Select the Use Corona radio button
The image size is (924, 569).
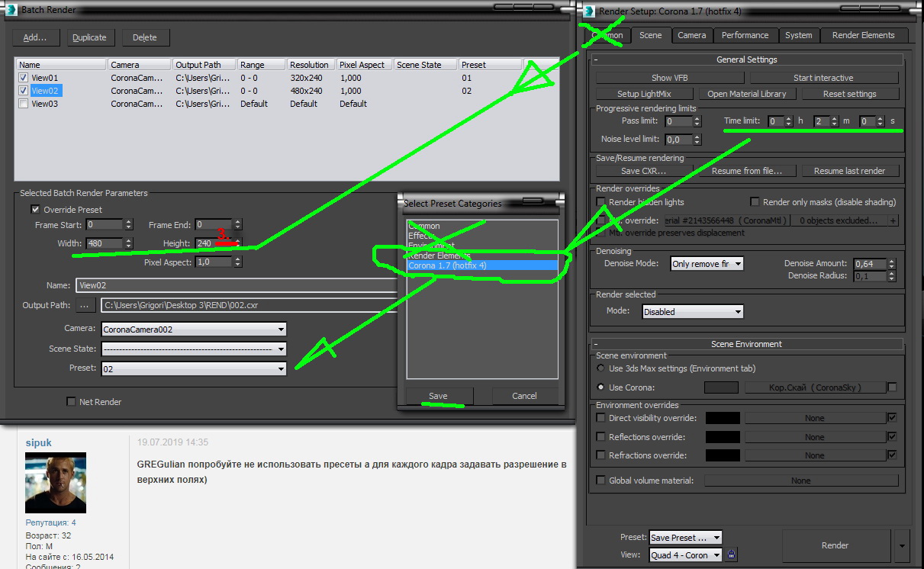tap(601, 387)
